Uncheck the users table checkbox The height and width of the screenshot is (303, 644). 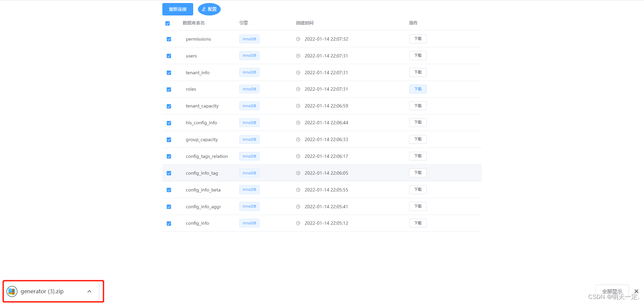tap(169, 56)
